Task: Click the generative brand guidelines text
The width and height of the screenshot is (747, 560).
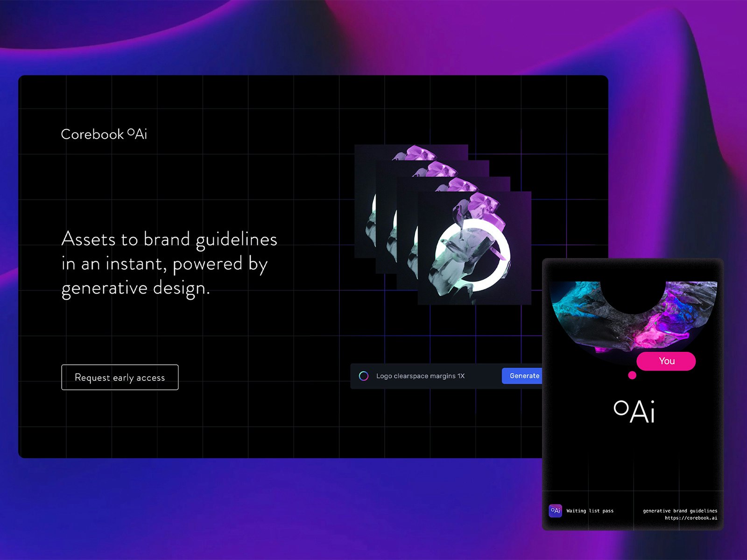Action: (x=680, y=511)
